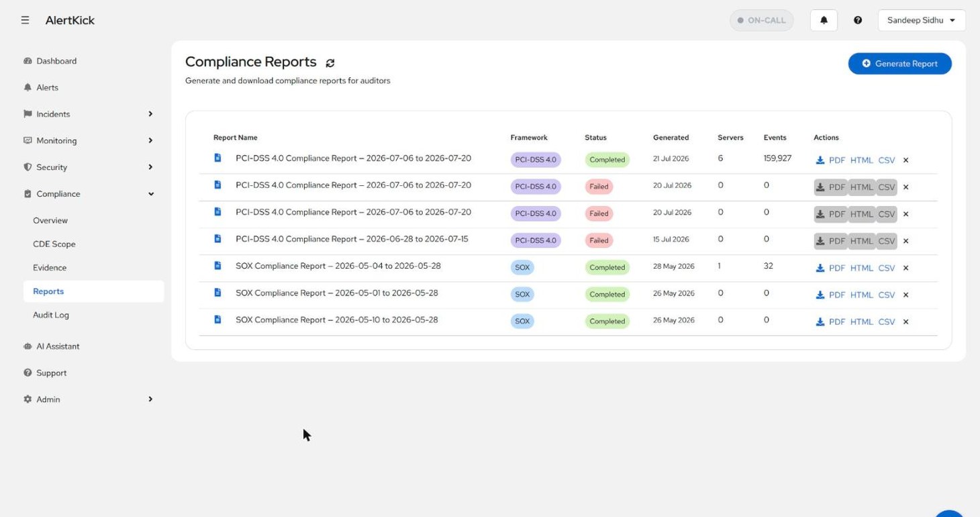Toggle the ON-CALL status pill
This screenshot has height=517, width=980.
pos(761,20)
